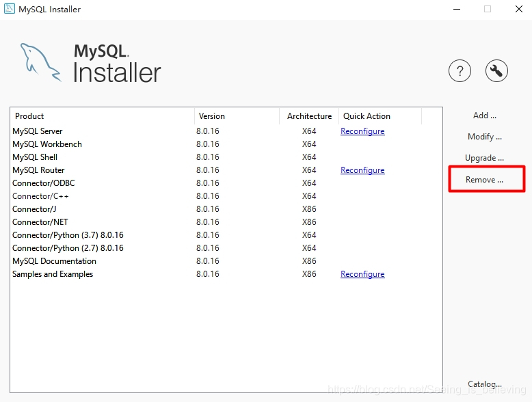Select the MySQL Shell row
The height and width of the screenshot is (402, 532).
click(226, 157)
